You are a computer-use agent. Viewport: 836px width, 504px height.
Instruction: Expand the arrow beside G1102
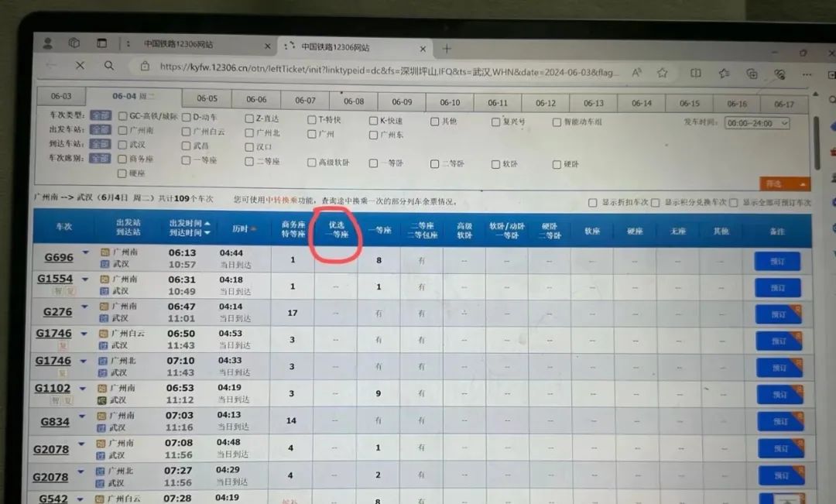tap(83, 389)
